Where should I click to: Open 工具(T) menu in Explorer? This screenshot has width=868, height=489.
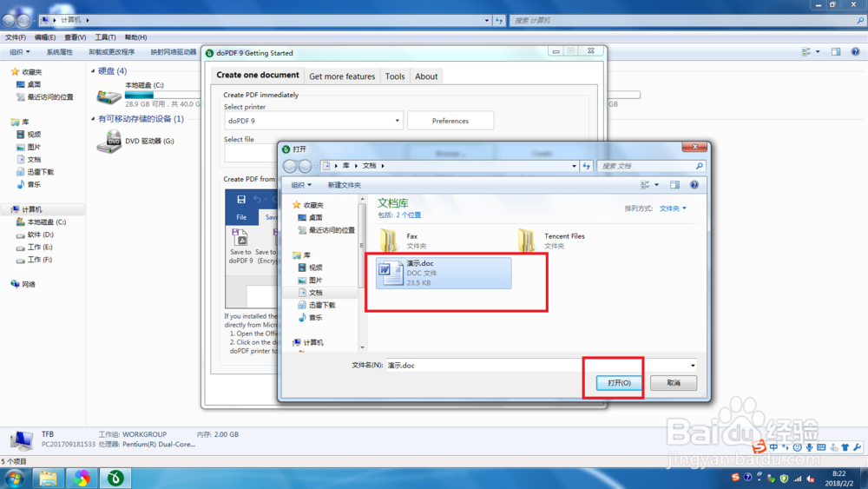coord(105,37)
